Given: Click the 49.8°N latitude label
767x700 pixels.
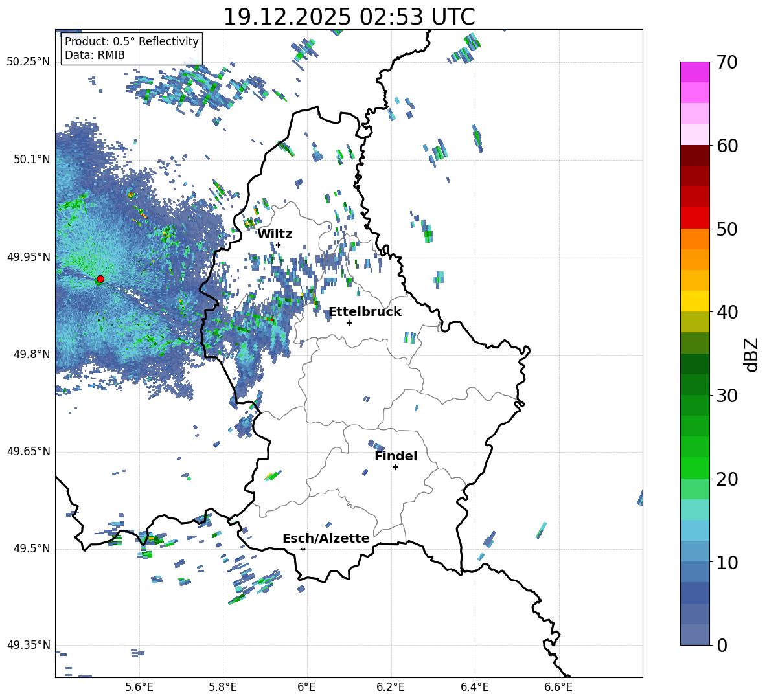Looking at the screenshot, I should pyautogui.click(x=32, y=354).
